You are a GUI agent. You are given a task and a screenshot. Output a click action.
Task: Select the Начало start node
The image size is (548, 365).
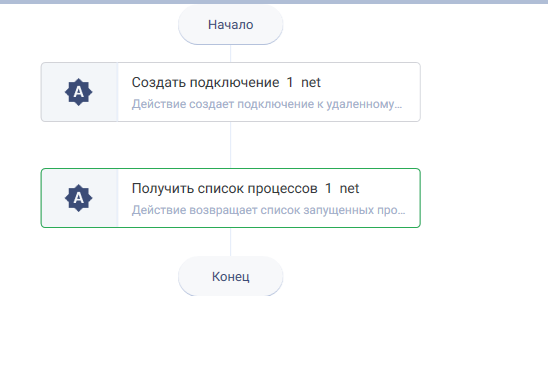231,24
